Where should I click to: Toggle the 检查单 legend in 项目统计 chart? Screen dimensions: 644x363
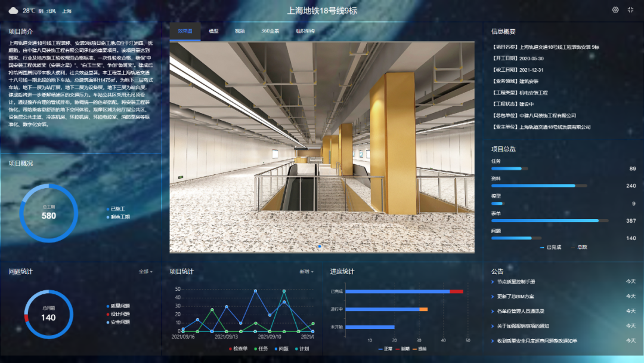coord(239,349)
